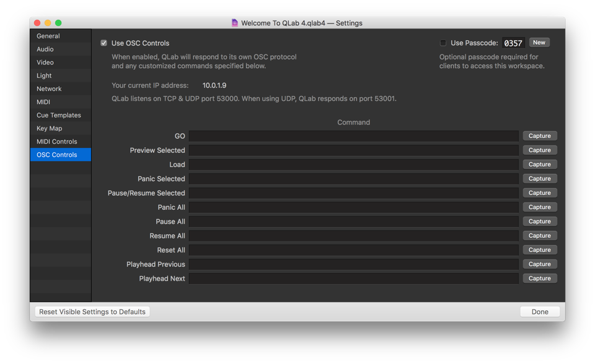Click the GO command input field
Image resolution: width=595 pixels, height=364 pixels.
(x=353, y=136)
